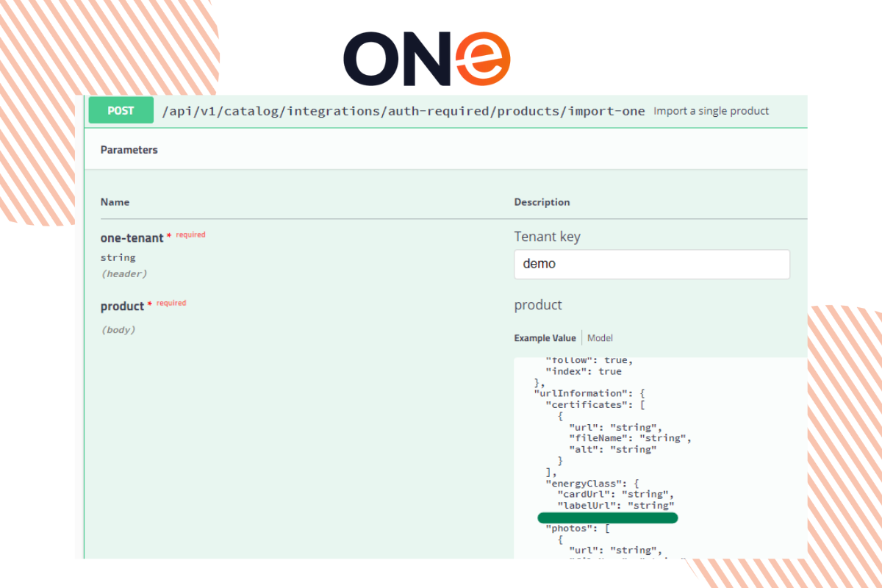882x588 pixels.
Task: Click the "labelUrl" line in JSON
Action: pos(616,506)
